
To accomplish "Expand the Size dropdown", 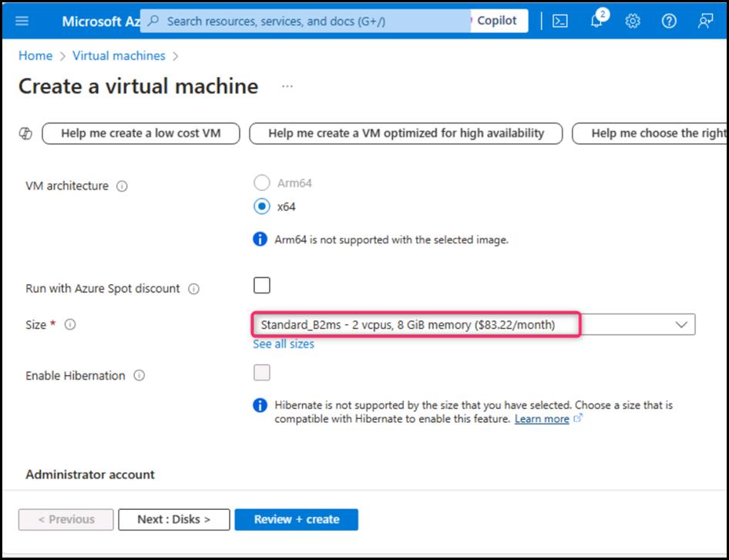I will [680, 324].
